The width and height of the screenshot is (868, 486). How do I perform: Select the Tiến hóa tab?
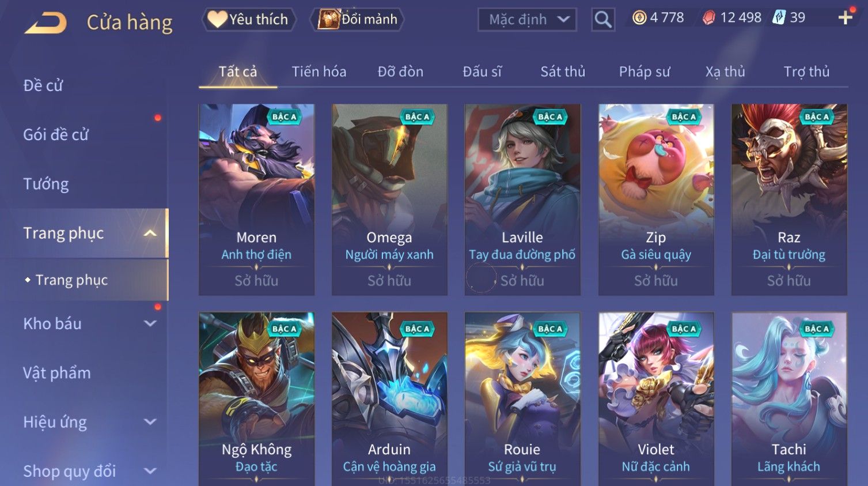pos(319,71)
